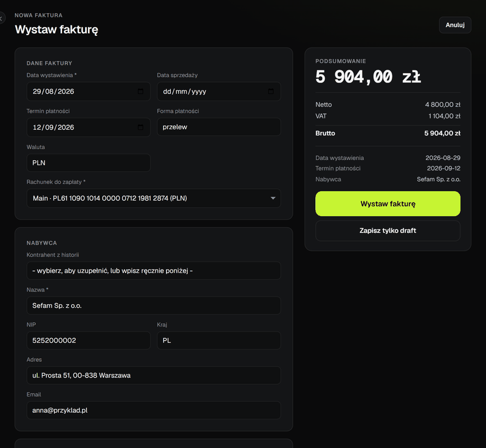
Task: Click the green Wystaw fakturę button
Action: coord(388,203)
